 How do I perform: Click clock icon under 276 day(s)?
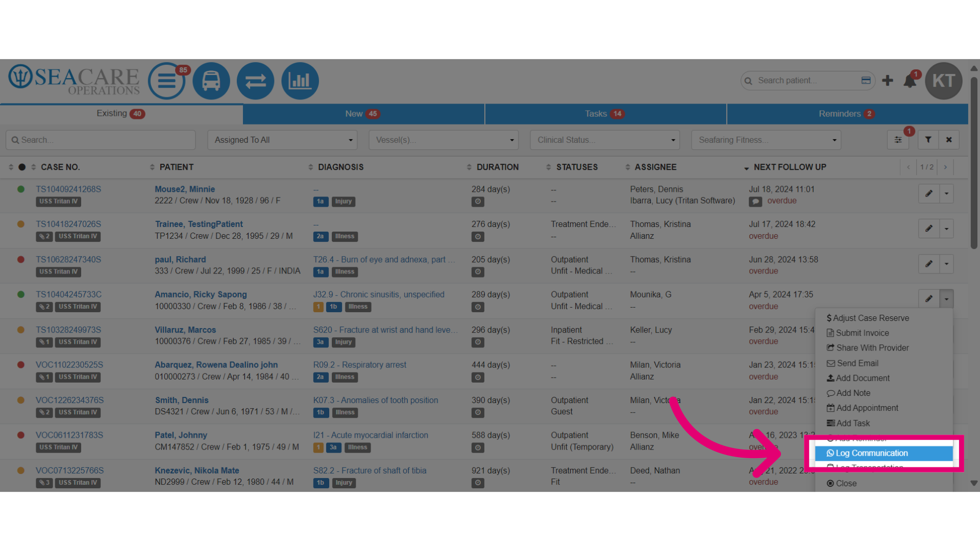pyautogui.click(x=478, y=237)
